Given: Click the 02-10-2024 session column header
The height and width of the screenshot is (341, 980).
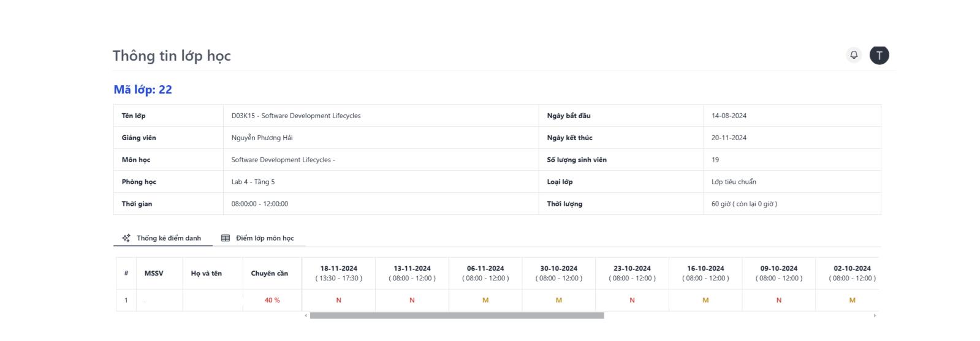Looking at the screenshot, I should click(852, 273).
